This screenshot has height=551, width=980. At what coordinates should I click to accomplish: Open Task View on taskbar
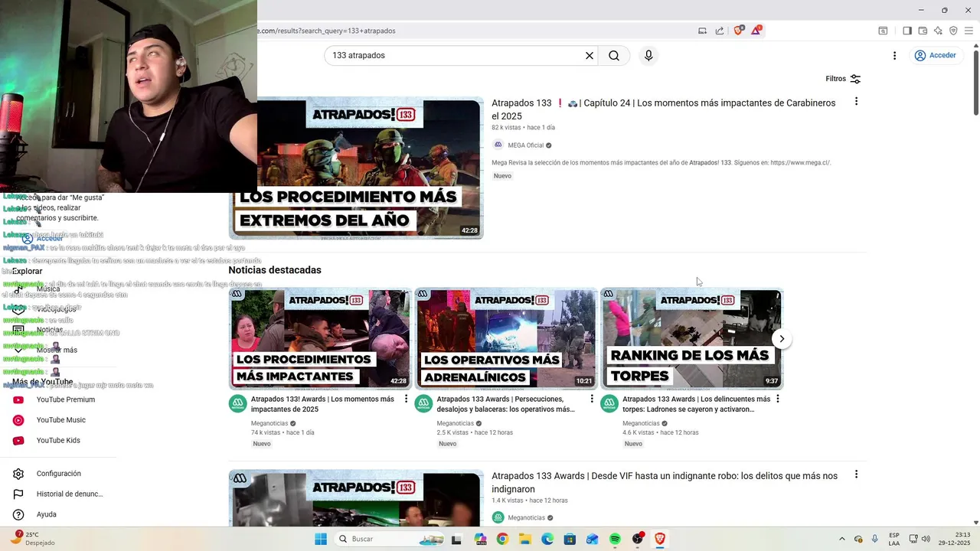(456, 539)
